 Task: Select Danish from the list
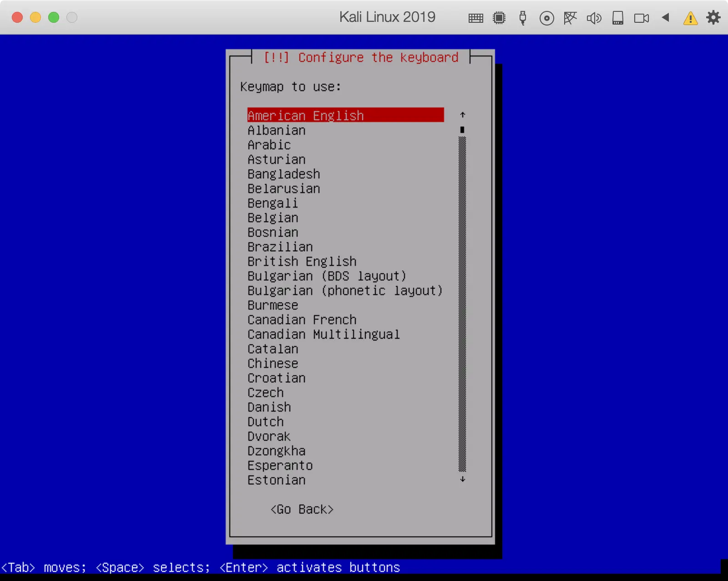coord(345,407)
